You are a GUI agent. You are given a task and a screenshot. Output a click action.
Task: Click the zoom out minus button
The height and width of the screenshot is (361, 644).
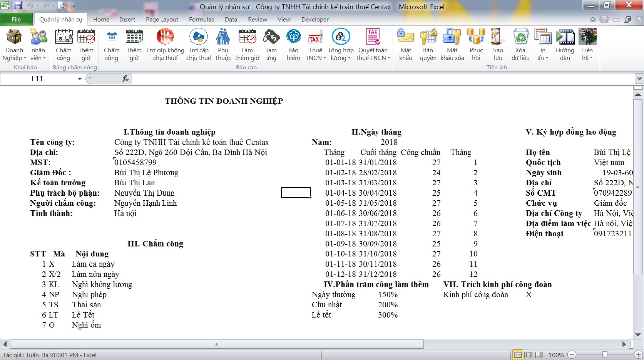coord(572,355)
